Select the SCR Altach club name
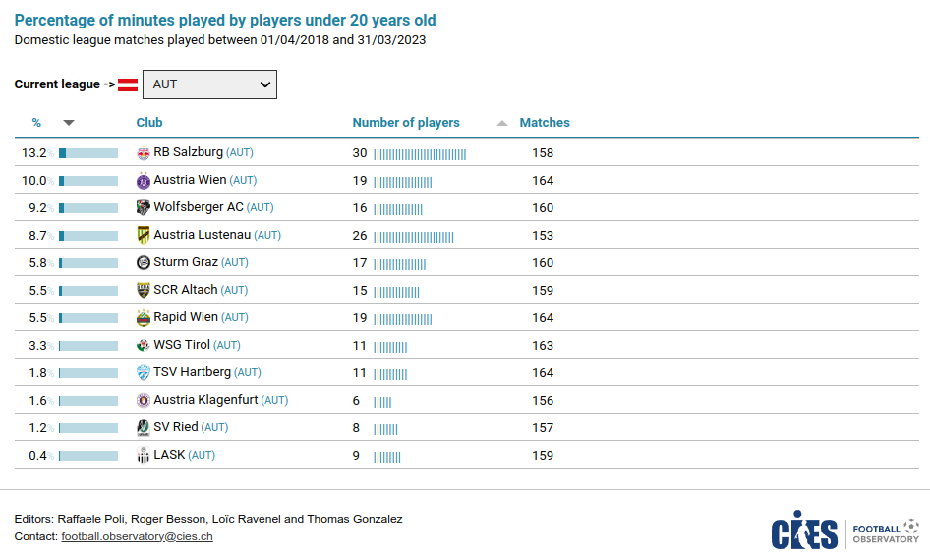The width and height of the screenshot is (930, 560). [186, 289]
